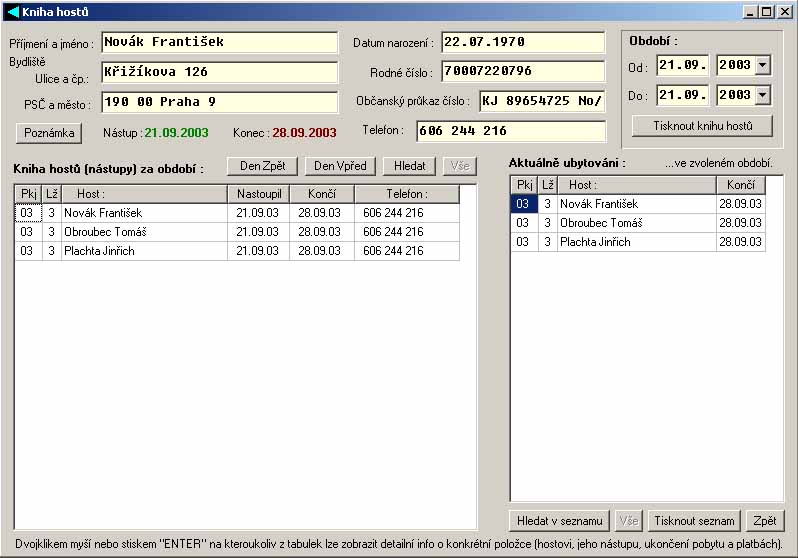Minimize the Kniha hostů window
Viewport: 798px width, 558px height.
coord(750,12)
